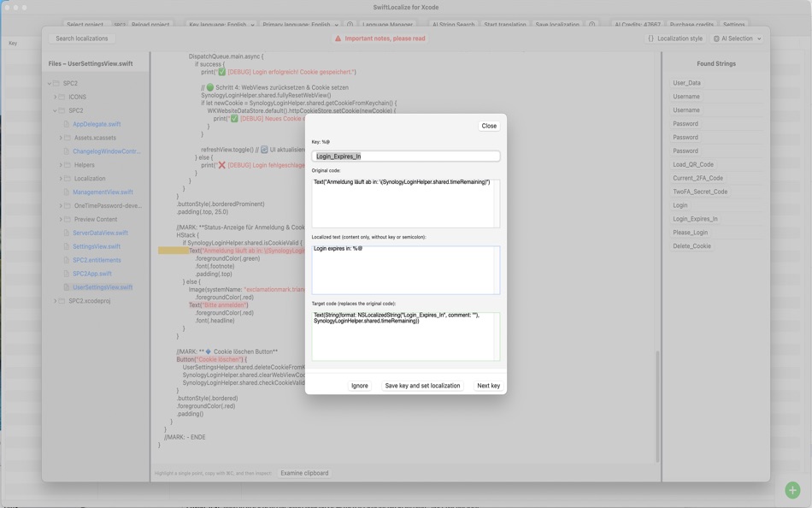The width and height of the screenshot is (812, 508).
Task: Click the Save localization toolbar button
Action: point(557,24)
